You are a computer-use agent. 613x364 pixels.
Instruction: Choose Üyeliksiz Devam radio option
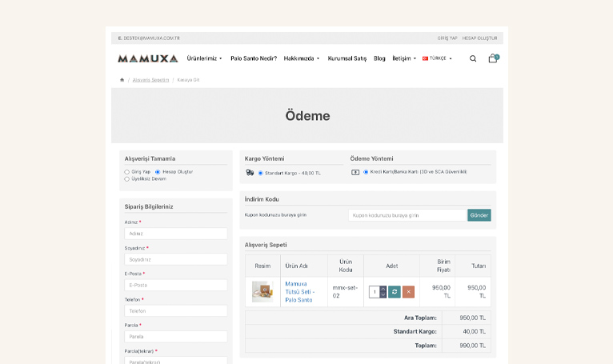[x=126, y=179]
